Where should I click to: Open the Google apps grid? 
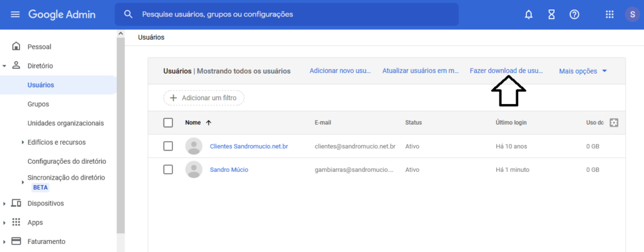pyautogui.click(x=609, y=14)
